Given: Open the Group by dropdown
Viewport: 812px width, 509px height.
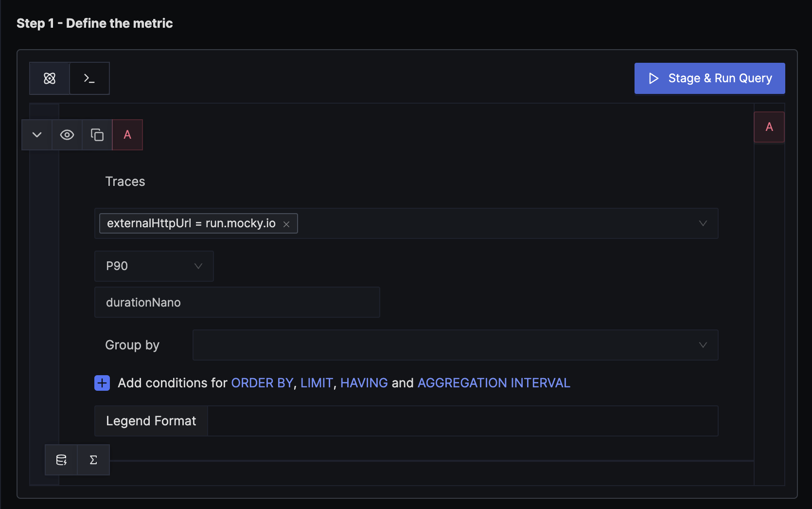Looking at the screenshot, I should pyautogui.click(x=455, y=345).
